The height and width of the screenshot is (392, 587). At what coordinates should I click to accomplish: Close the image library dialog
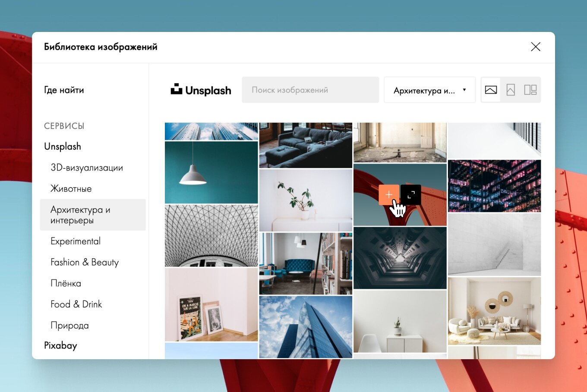tap(536, 47)
